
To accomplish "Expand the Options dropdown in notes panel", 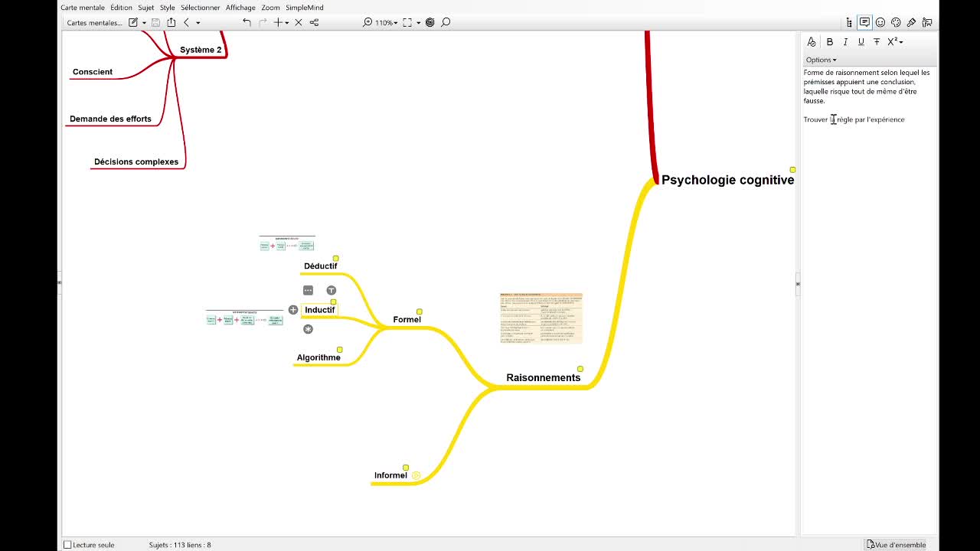I will click(x=821, y=60).
